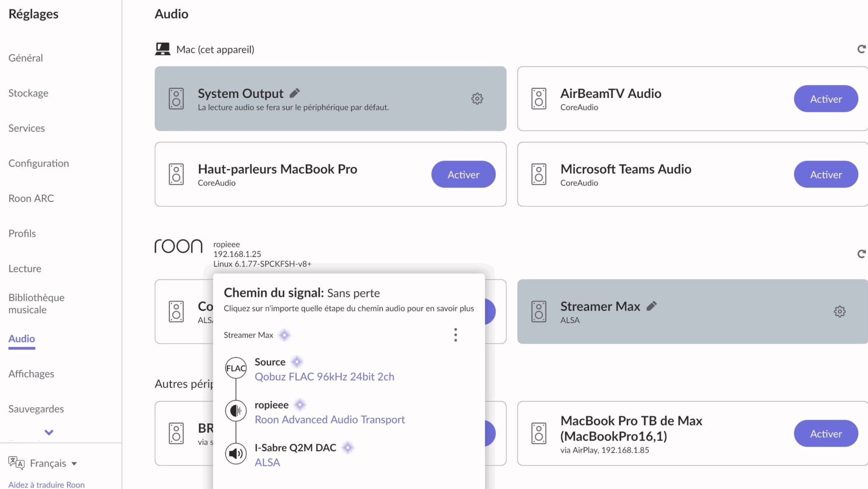Viewport: 868px width, 489px height.
Task: Activate Haut-parleurs MacBook Pro output
Action: pyautogui.click(x=463, y=174)
